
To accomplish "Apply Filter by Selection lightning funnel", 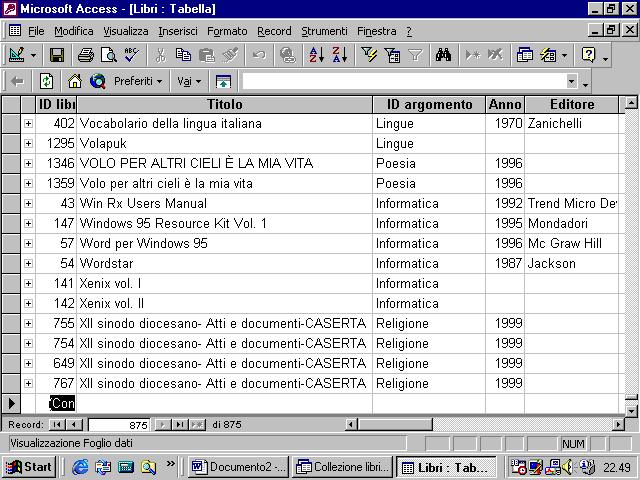I will [369, 55].
